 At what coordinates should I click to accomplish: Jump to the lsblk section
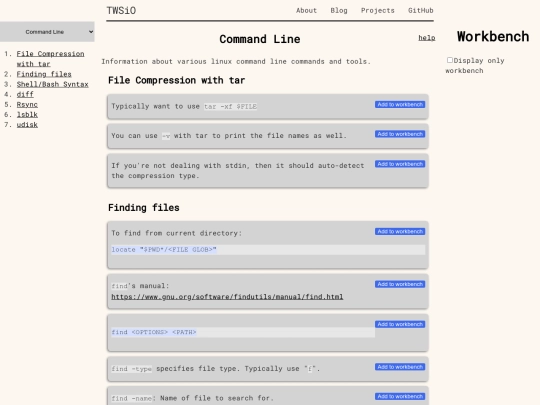click(x=27, y=114)
